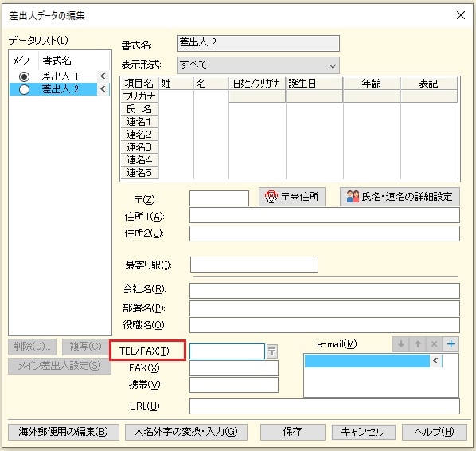Click the postal code to address conversion button
The width and height of the screenshot is (476, 451).
coord(292,197)
